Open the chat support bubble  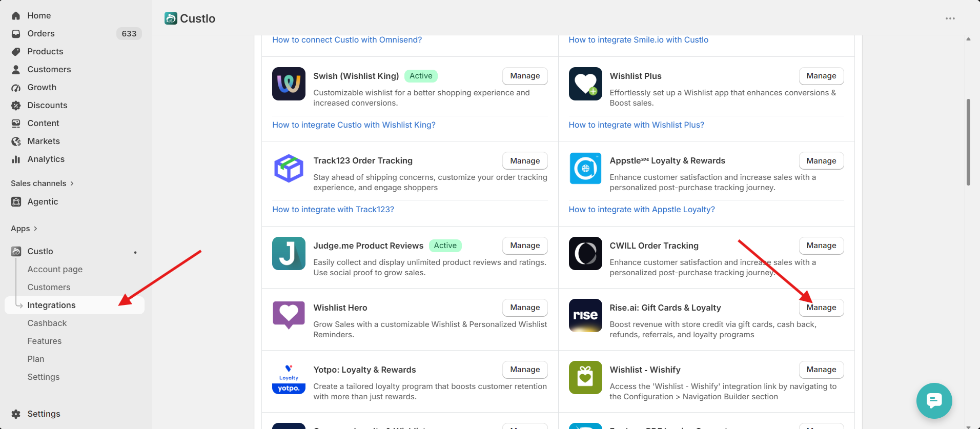(x=934, y=400)
